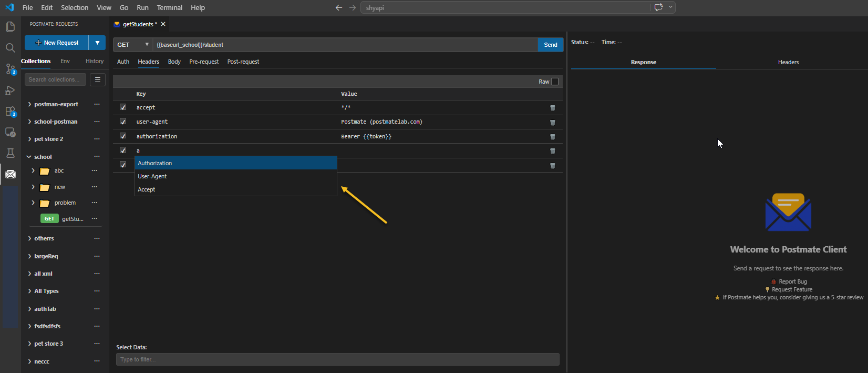Open more options for problem folder

point(95,203)
